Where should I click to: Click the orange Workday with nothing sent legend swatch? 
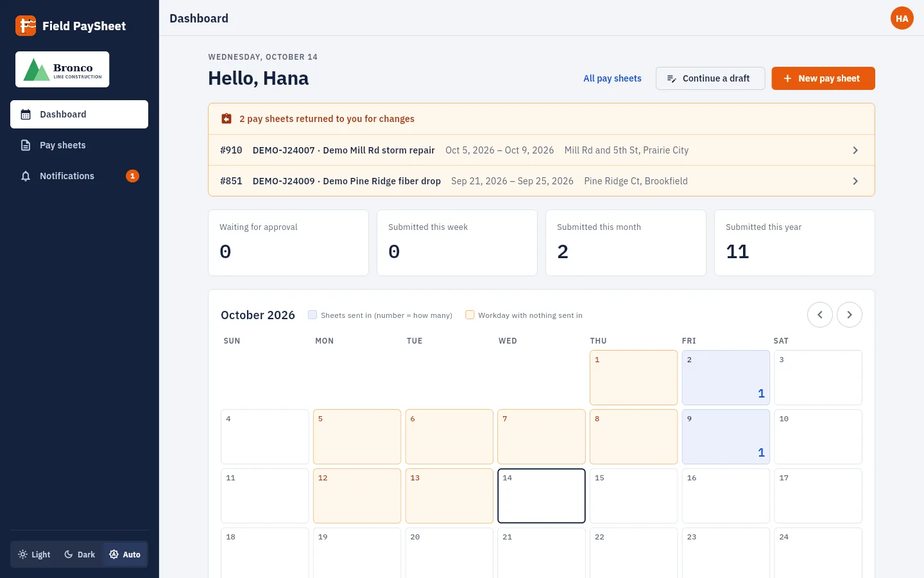coord(470,315)
